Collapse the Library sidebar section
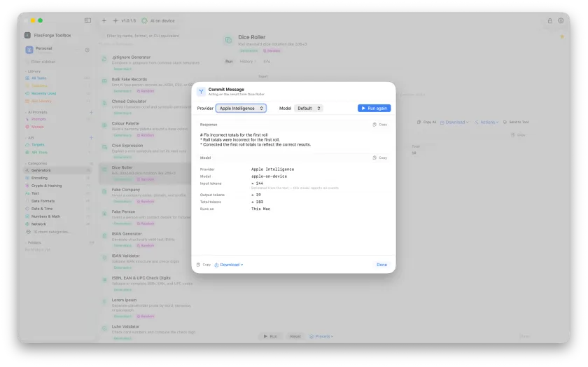 (x=33, y=71)
